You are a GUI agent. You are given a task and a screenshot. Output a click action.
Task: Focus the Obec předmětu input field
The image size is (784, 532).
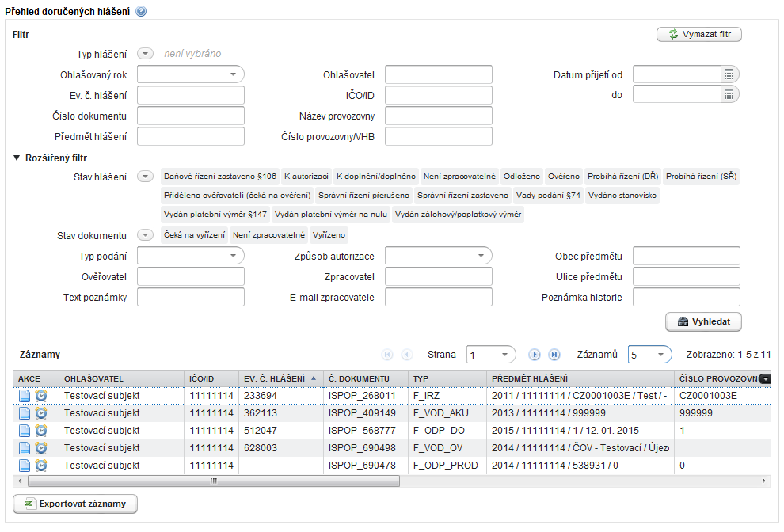tap(686, 256)
